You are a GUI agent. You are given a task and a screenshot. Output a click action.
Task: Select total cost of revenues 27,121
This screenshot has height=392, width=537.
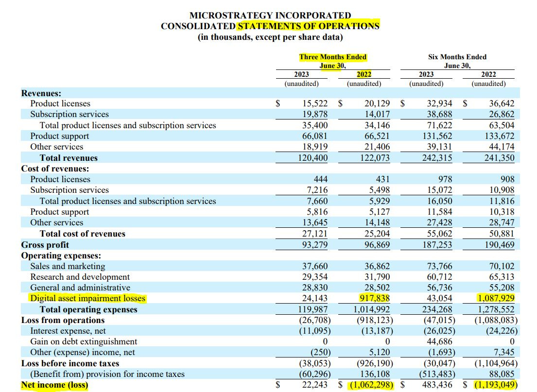coord(315,234)
